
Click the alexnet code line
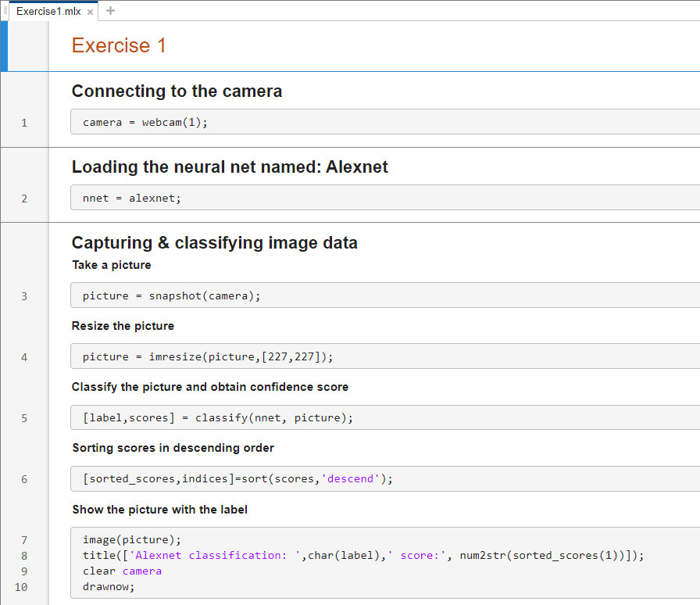click(130, 198)
